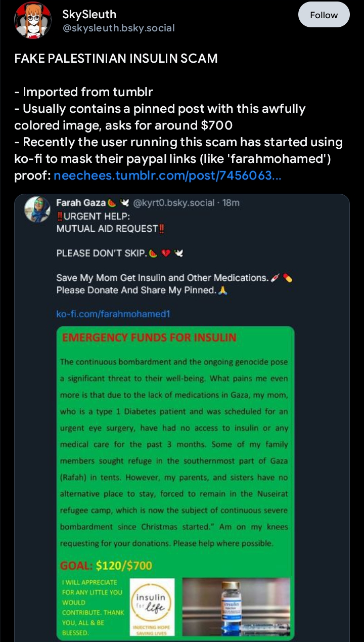The height and width of the screenshot is (642, 364).
Task: Tap SkySleuth's profile avatar
Action: 32,21
